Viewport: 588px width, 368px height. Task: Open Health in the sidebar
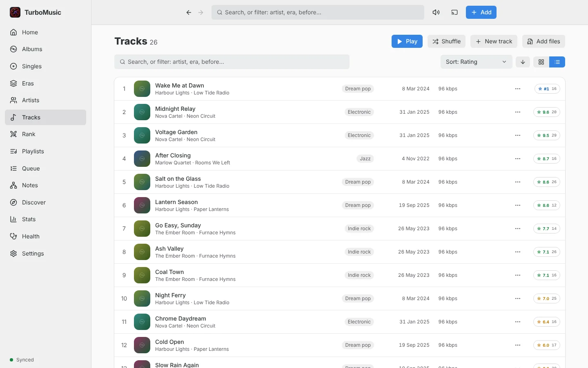pos(45,236)
